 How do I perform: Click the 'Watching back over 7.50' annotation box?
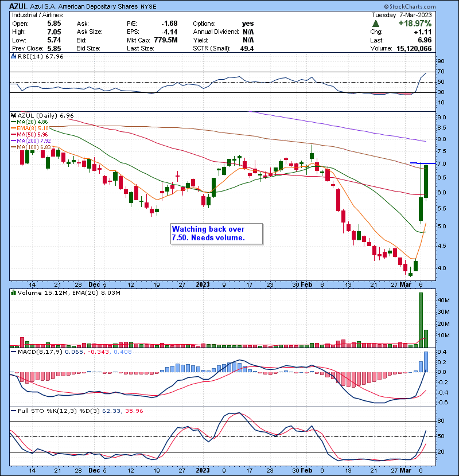[x=216, y=233]
